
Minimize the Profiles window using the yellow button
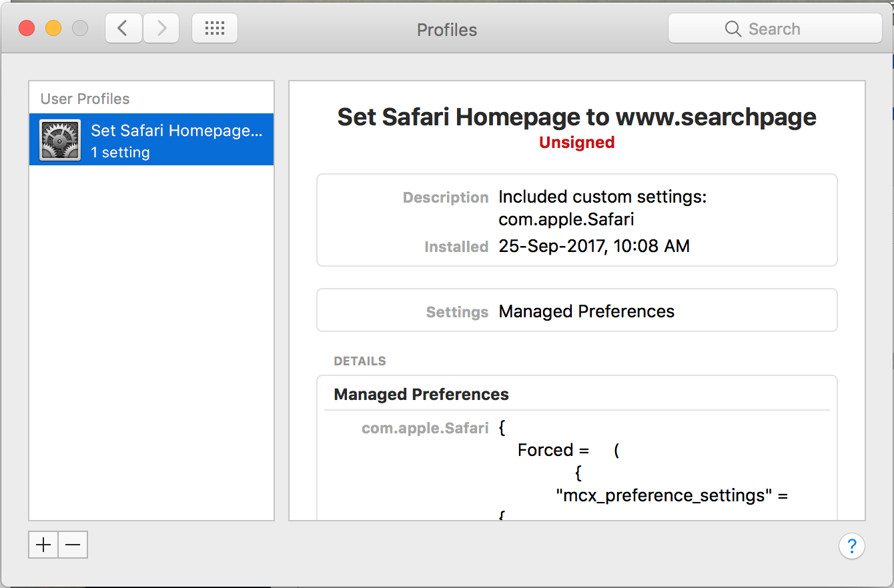(53, 29)
